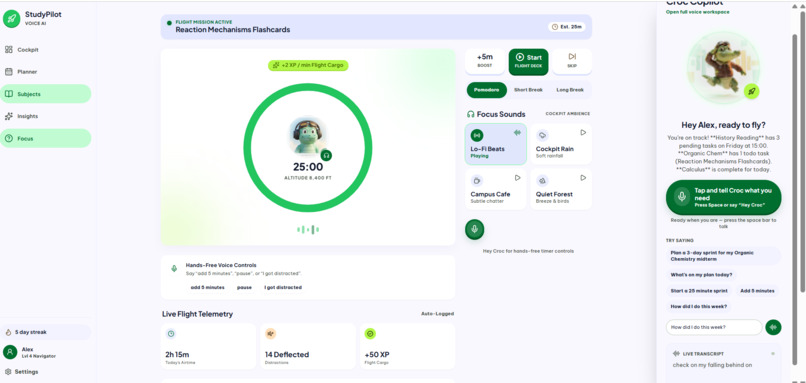The height and width of the screenshot is (383, 806).
Task: Click the StudyPilot rocket logo
Action: pos(11,19)
